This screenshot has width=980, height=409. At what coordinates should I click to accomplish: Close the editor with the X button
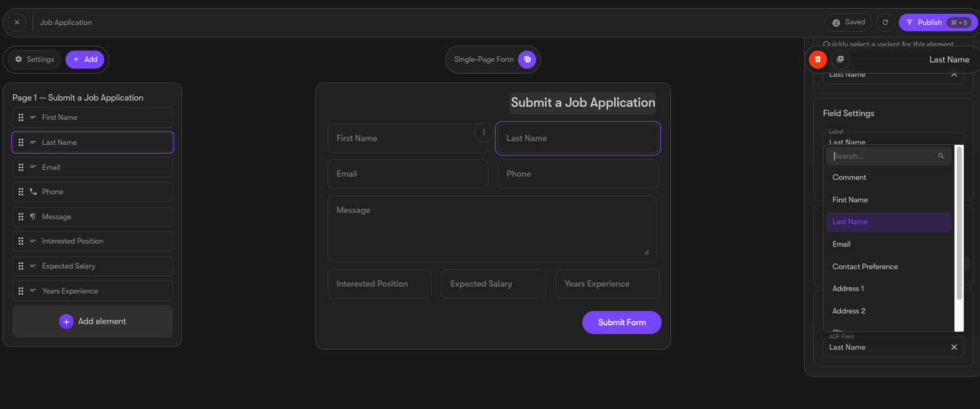click(17, 22)
